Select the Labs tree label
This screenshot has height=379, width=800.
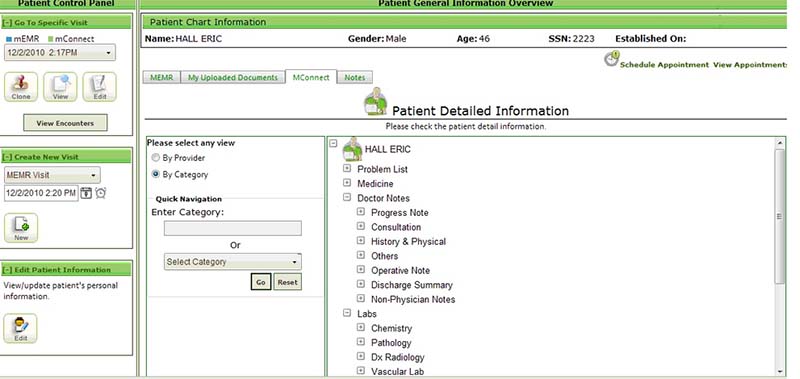[x=367, y=314]
